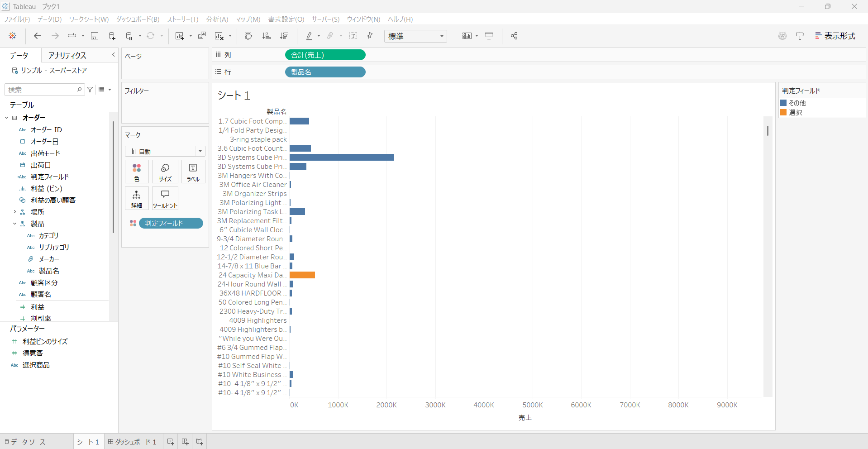This screenshot has width=868, height=449.
Task: Expand the 場所 hierarchy in data pane
Action: pyautogui.click(x=14, y=212)
